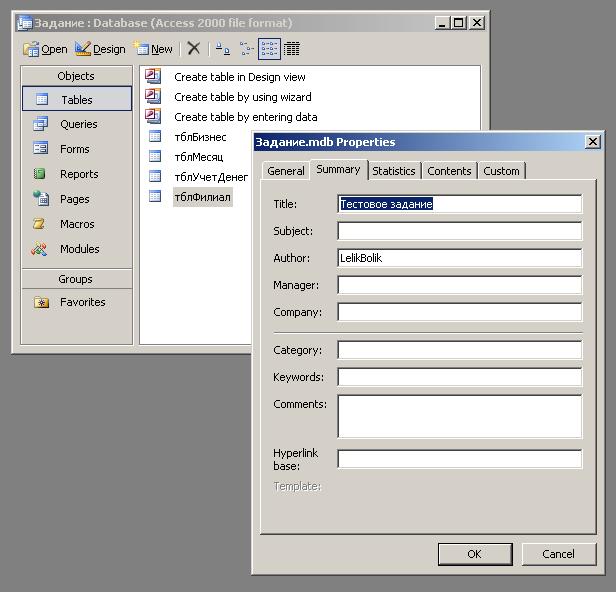Click the Delete X toolbar icon
This screenshot has height=592, width=616.
(194, 49)
